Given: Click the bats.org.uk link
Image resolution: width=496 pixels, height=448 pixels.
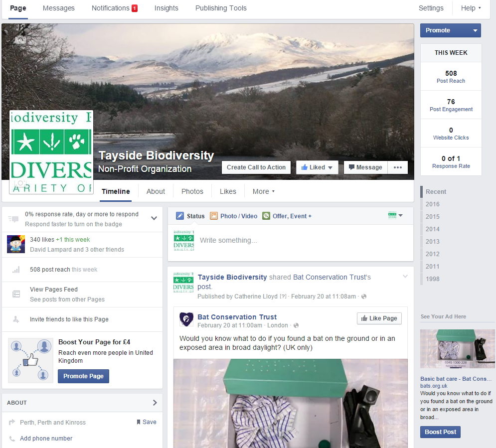Looking at the screenshot, I should 434,386.
